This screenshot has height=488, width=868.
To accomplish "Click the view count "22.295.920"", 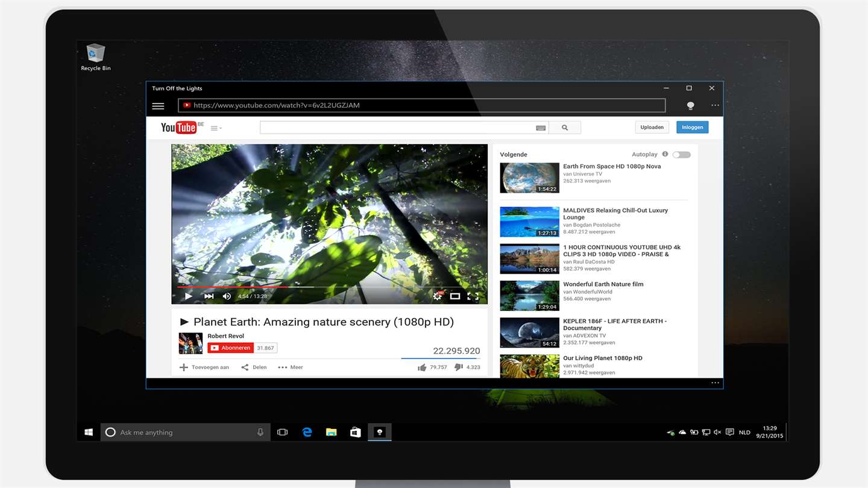I will (456, 351).
